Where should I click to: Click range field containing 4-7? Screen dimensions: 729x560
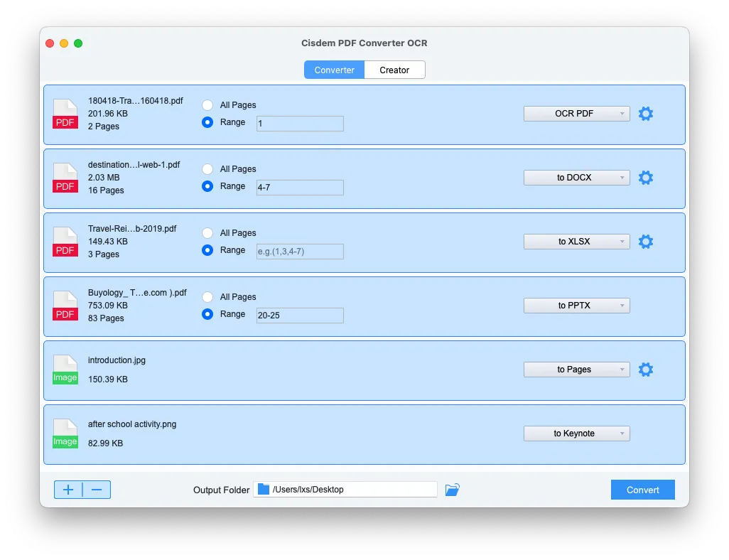(x=300, y=188)
